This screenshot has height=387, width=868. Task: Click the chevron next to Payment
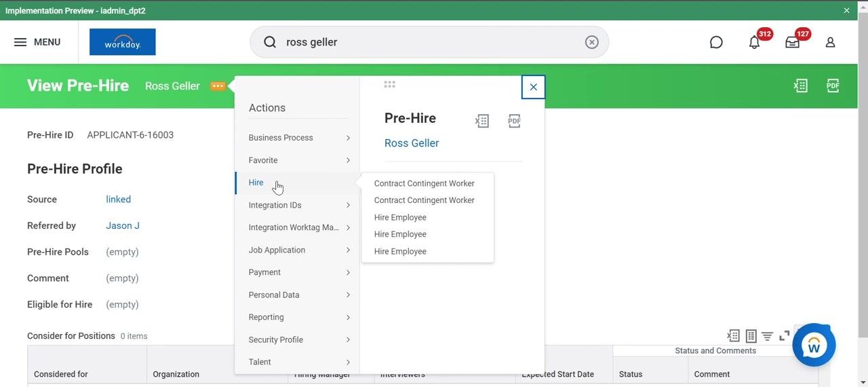[348, 272]
